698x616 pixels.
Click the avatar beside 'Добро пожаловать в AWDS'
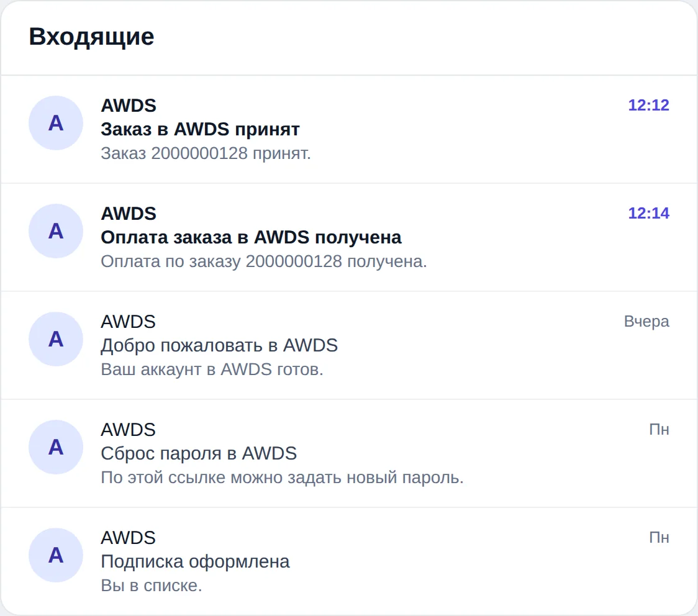[x=56, y=339]
